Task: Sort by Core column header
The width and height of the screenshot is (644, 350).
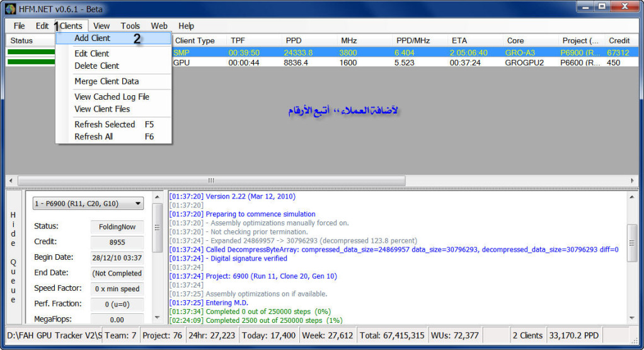Action: point(531,40)
